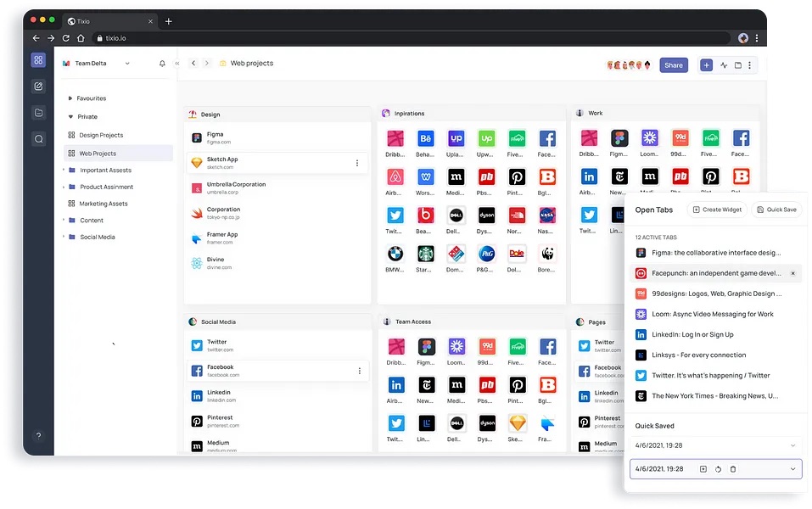Open the Upwork icon in Inspirations
The image size is (812, 509).
pos(486,139)
